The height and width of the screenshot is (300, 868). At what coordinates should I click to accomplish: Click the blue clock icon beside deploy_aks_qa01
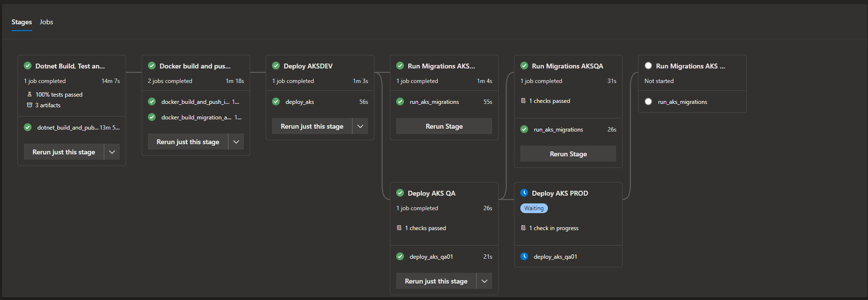[x=524, y=257]
